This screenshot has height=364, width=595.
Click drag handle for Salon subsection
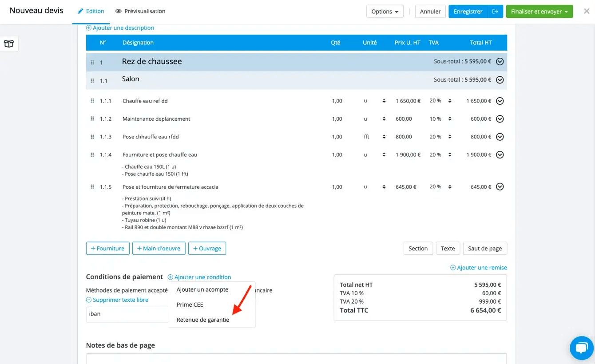(92, 81)
